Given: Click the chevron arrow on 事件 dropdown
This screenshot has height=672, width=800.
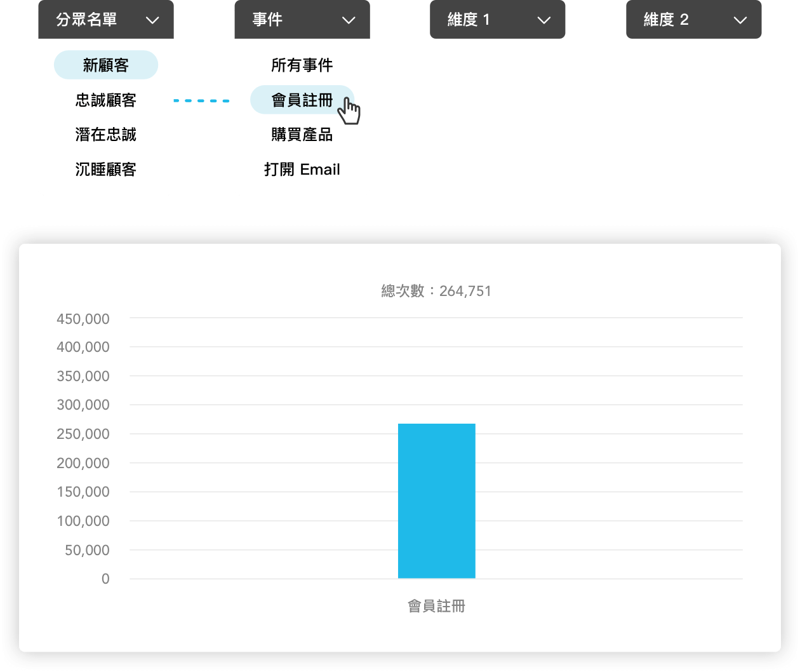Looking at the screenshot, I should (x=349, y=20).
